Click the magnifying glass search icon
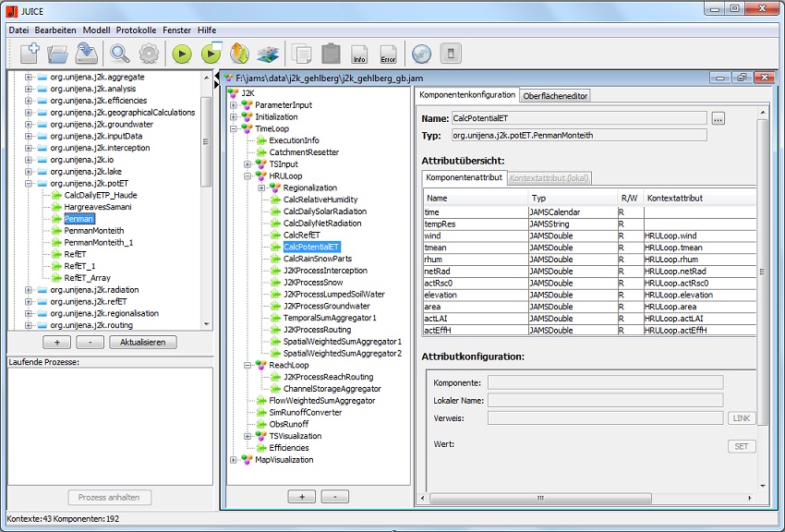This screenshot has height=532, width=785. pos(120,53)
